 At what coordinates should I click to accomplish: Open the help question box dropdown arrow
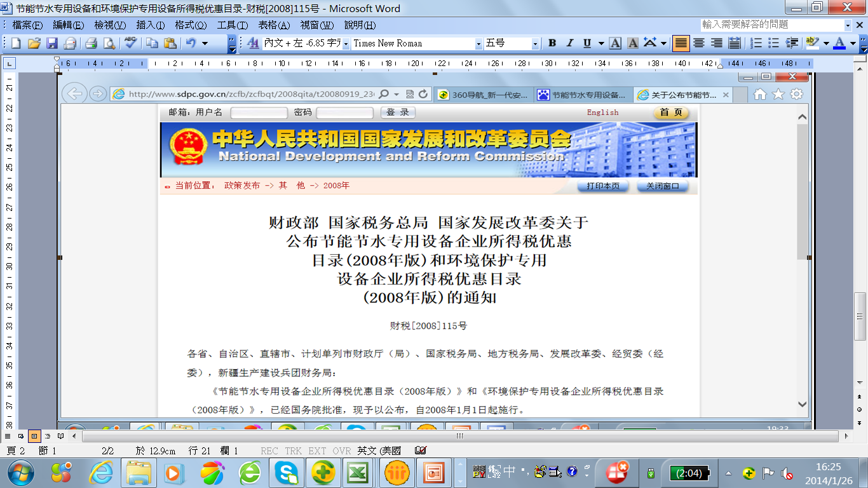848,25
